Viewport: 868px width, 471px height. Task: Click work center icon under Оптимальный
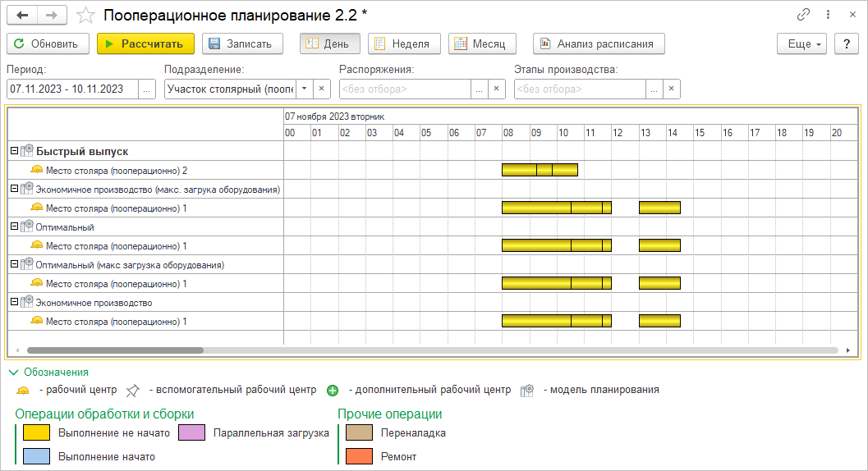[x=36, y=245]
